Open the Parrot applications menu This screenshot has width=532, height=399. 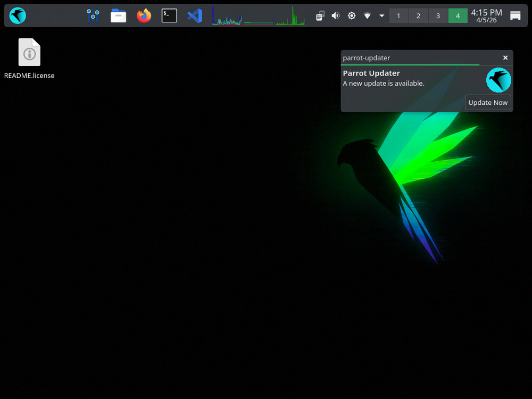pyautogui.click(x=16, y=15)
